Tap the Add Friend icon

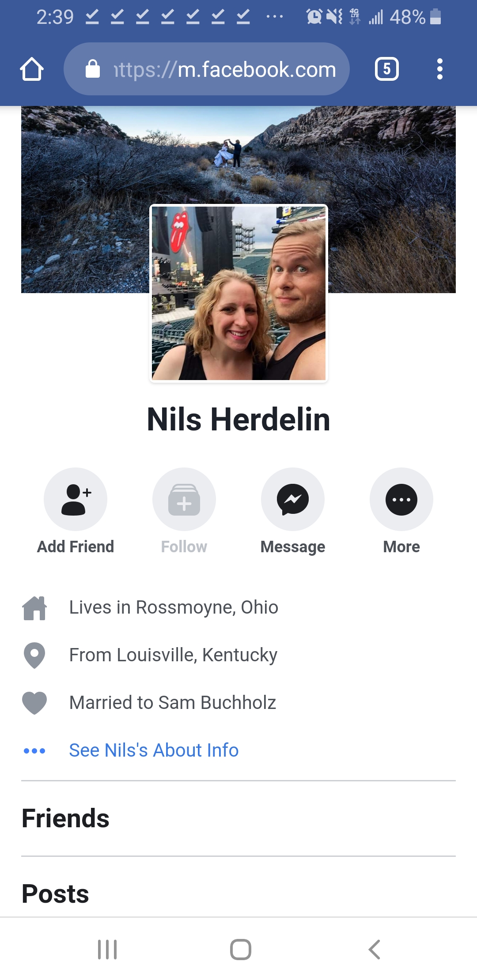76,499
